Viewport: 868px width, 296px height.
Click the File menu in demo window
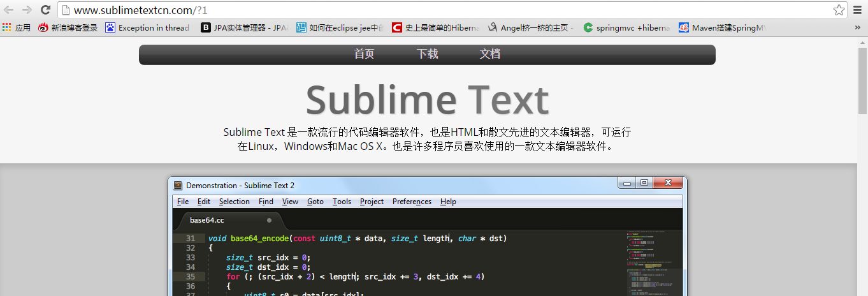[x=183, y=202]
